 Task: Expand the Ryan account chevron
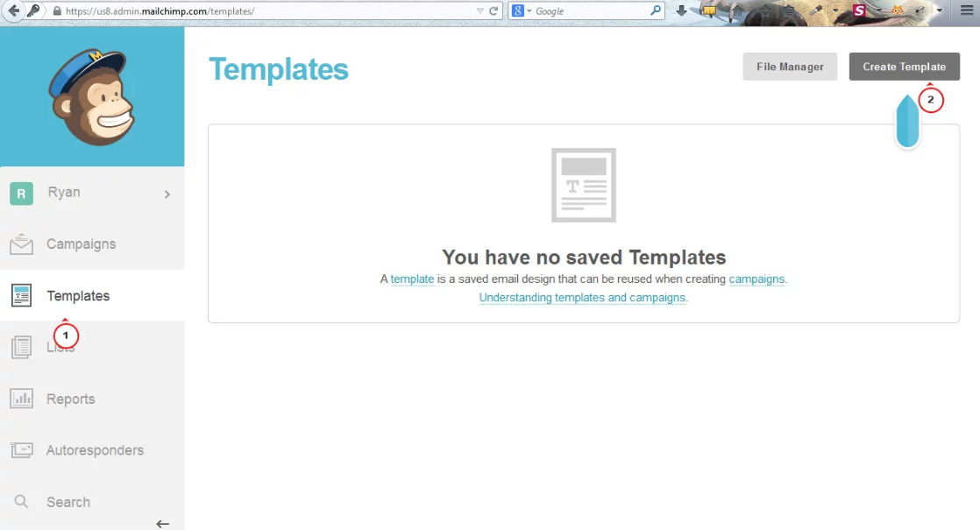(x=167, y=194)
